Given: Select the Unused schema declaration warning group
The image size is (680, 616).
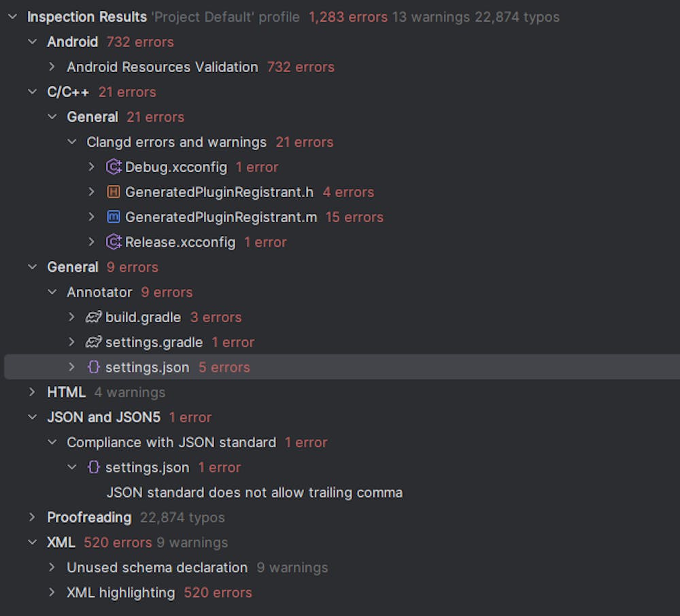Looking at the screenshot, I should tap(156, 567).
